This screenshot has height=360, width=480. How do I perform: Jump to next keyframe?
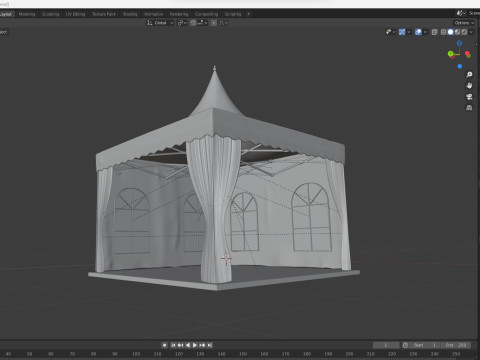pos(202,345)
